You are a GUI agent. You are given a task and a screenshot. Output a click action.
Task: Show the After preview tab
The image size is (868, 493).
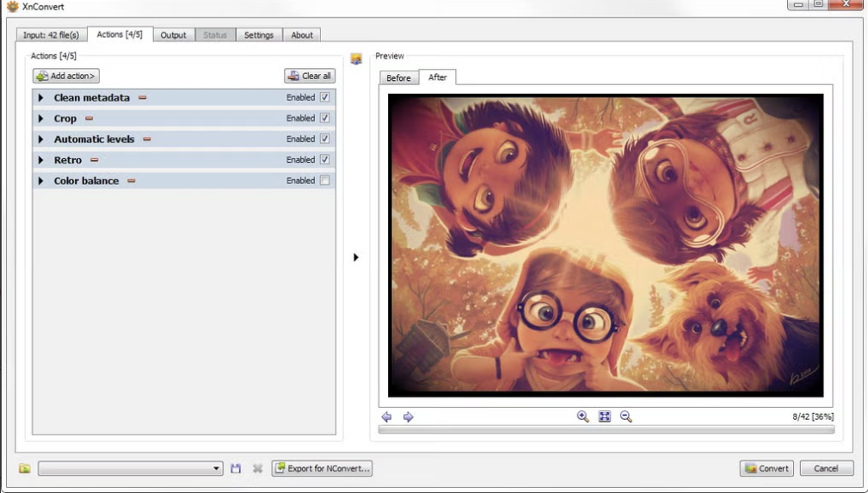click(437, 77)
